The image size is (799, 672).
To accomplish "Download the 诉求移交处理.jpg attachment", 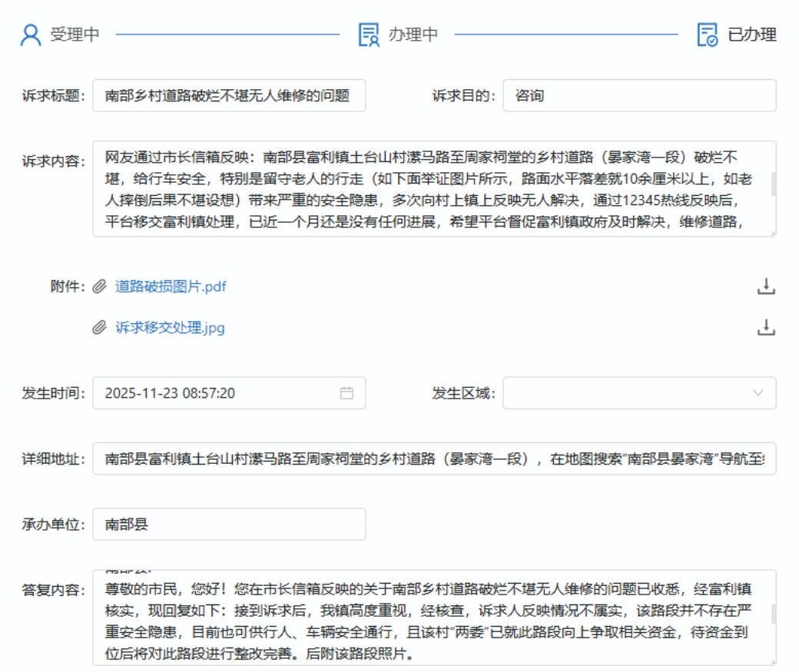I will pyautogui.click(x=766, y=328).
